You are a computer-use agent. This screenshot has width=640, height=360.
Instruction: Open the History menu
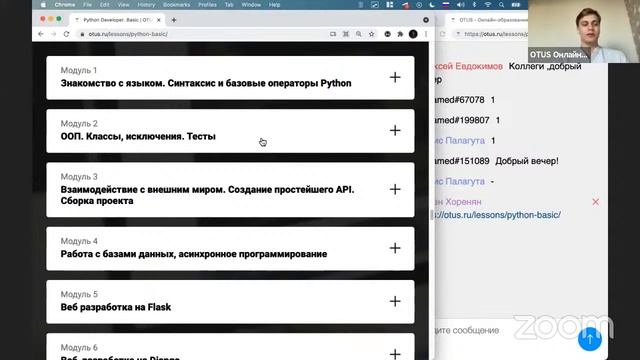tap(146, 5)
